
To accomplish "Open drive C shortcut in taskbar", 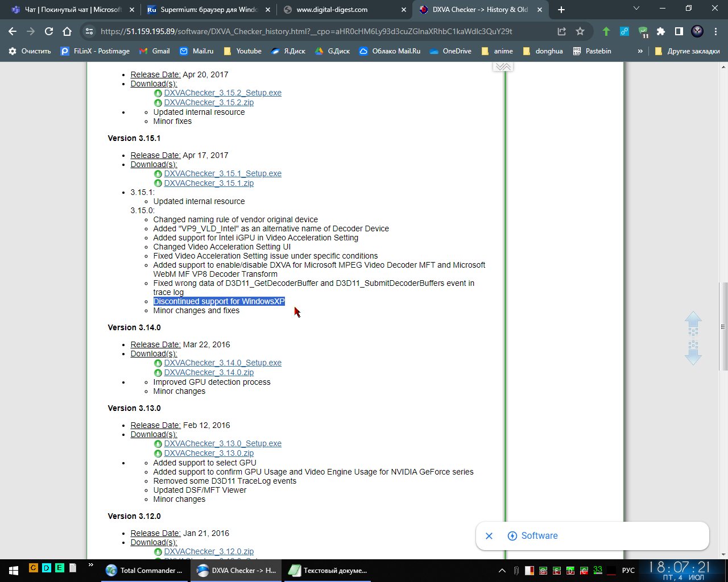I will coord(34,567).
